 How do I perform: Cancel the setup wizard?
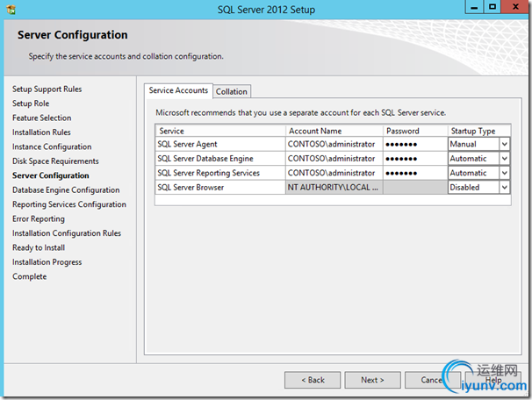click(x=432, y=380)
